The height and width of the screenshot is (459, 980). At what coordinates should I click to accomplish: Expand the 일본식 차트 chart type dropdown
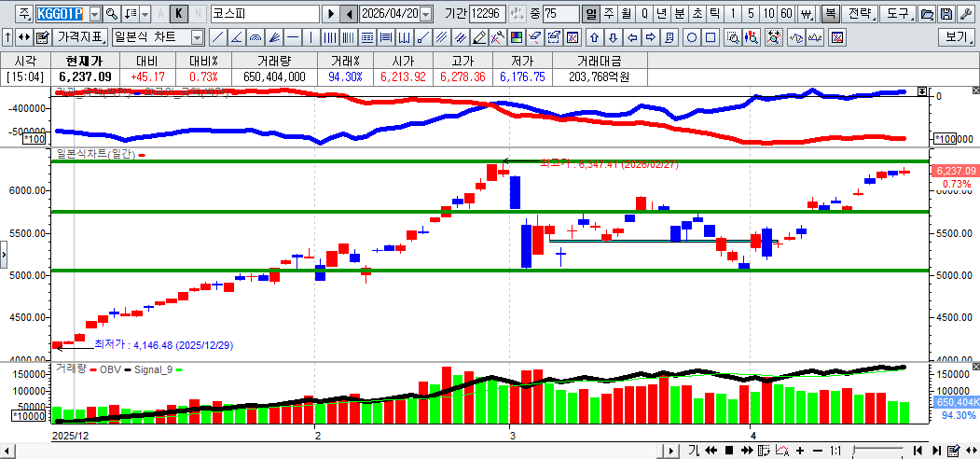197,37
